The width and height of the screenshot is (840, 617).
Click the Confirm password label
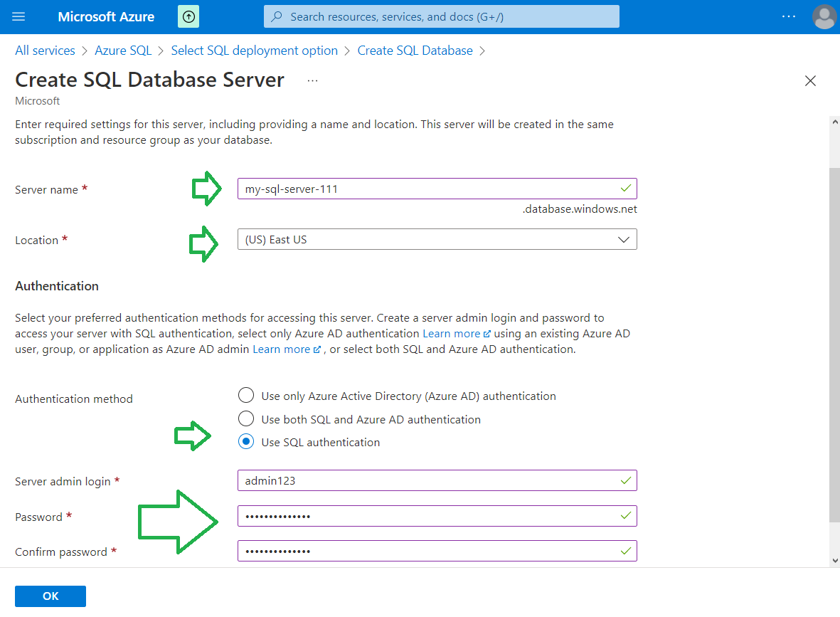tap(61, 552)
